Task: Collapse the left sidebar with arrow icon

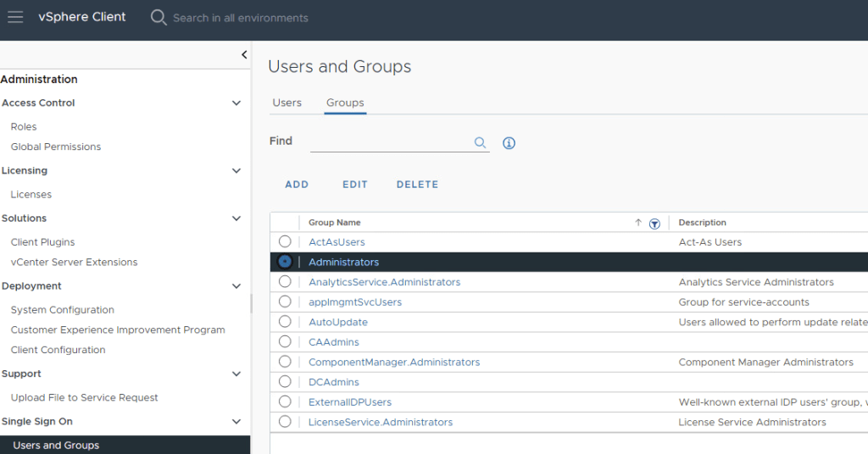Action: click(x=244, y=55)
